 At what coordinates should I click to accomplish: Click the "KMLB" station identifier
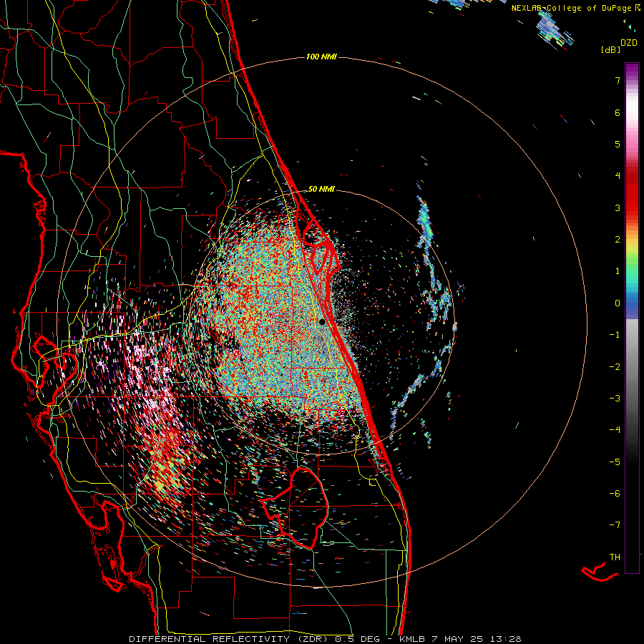[x=413, y=639]
